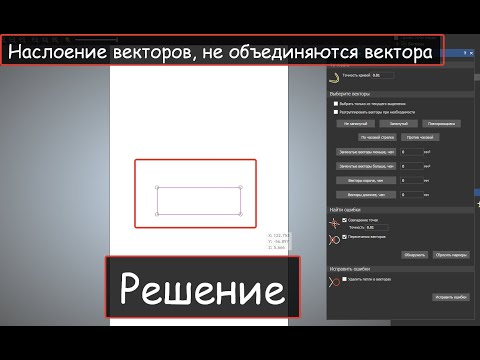480x360 pixels.
Task: Enable remove loops in vectors checkbox
Action: pyautogui.click(x=344, y=279)
